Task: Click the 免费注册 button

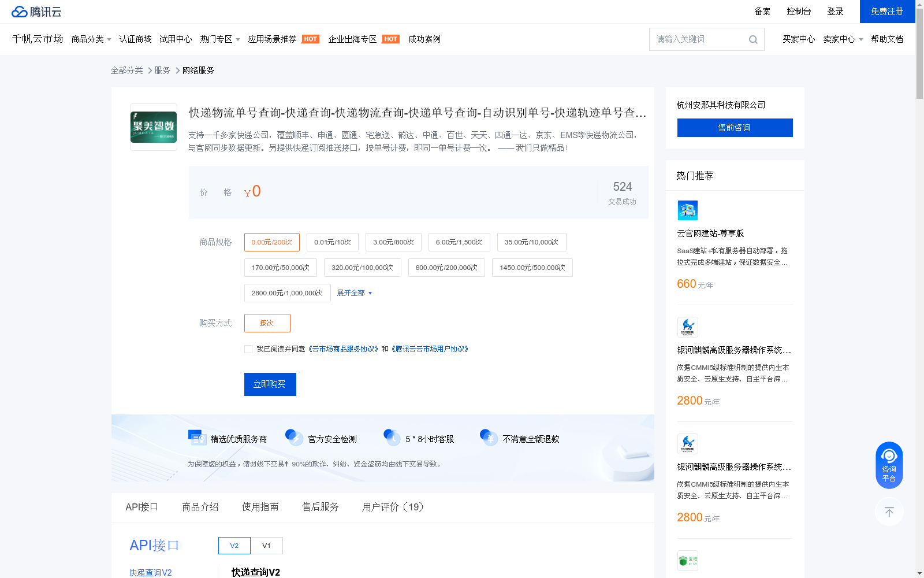Action: coord(888,12)
